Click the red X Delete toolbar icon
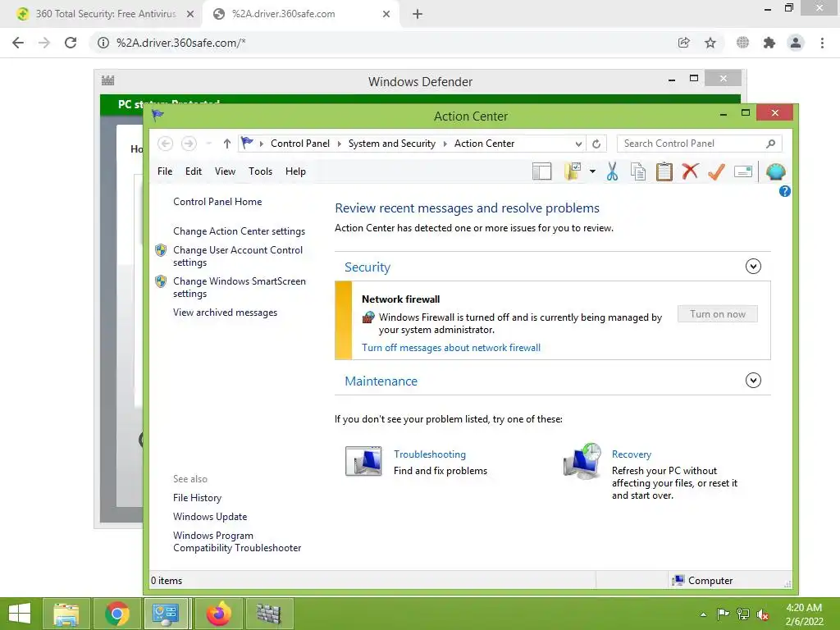This screenshot has width=840, height=630. click(x=690, y=171)
